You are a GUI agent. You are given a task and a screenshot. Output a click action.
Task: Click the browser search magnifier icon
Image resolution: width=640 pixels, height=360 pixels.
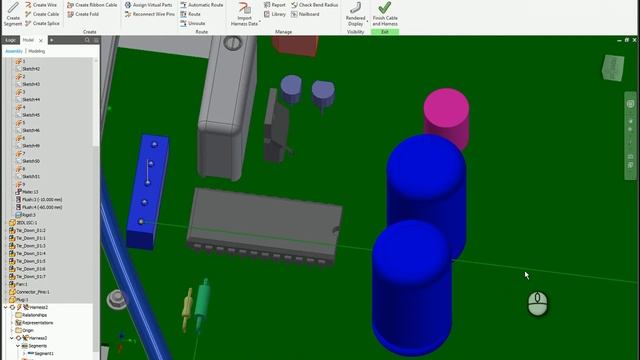87,40
